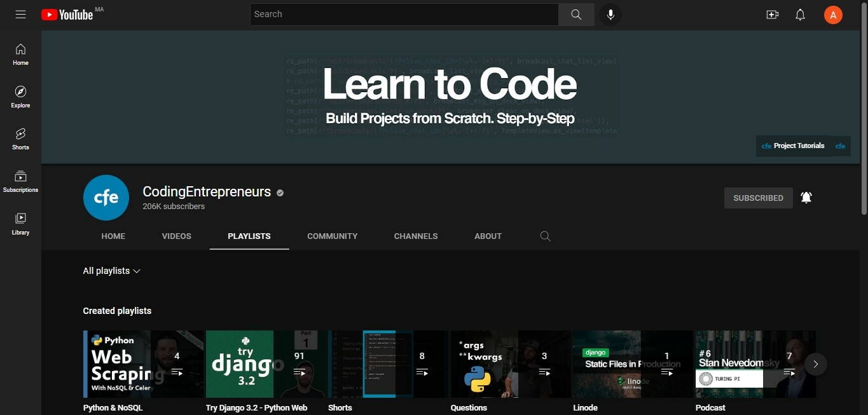Viewport: 868px width, 415px height.
Task: Open the All playlists dropdown
Action: (111, 271)
